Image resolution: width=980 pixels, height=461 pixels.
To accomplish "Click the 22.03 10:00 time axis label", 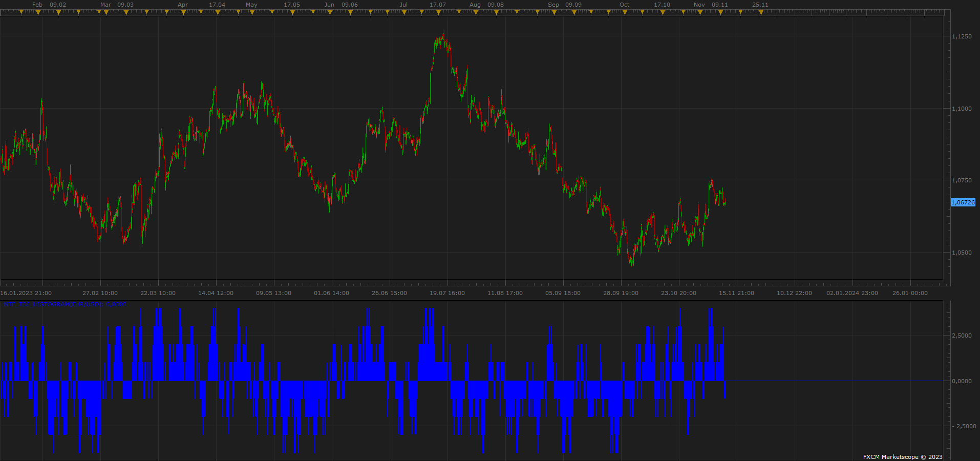I will [x=158, y=293].
